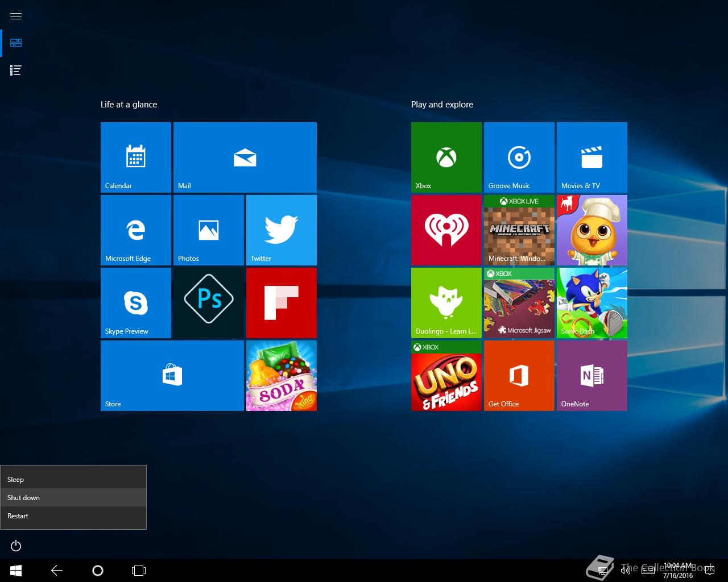Click the 'Life at a glance' group heading
Image resolution: width=728 pixels, height=582 pixels.
coord(129,105)
